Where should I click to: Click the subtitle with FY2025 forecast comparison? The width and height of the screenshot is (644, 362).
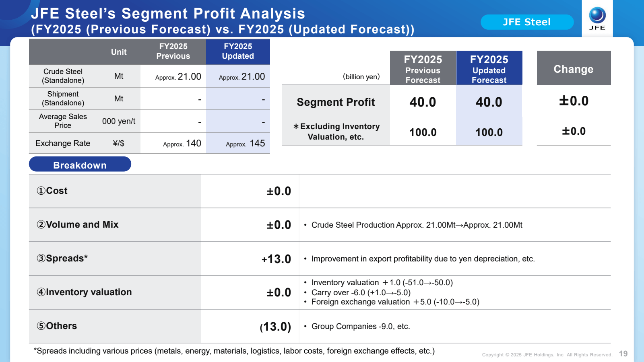tap(223, 29)
